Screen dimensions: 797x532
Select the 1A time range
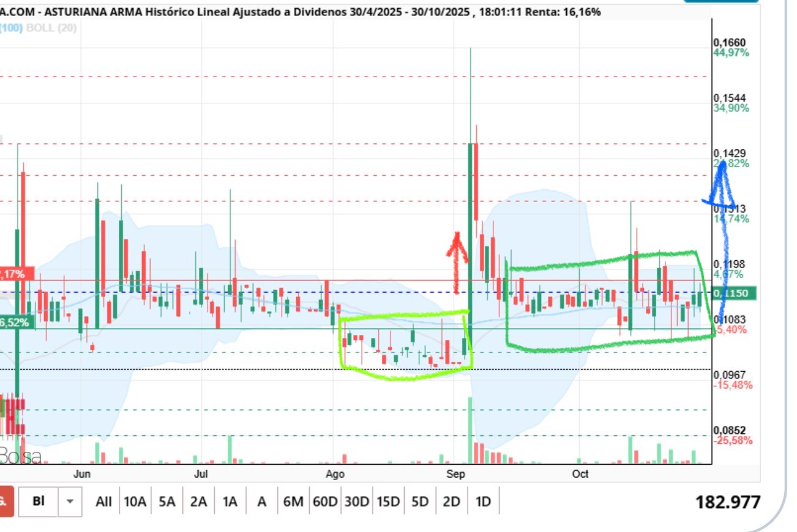(x=230, y=502)
